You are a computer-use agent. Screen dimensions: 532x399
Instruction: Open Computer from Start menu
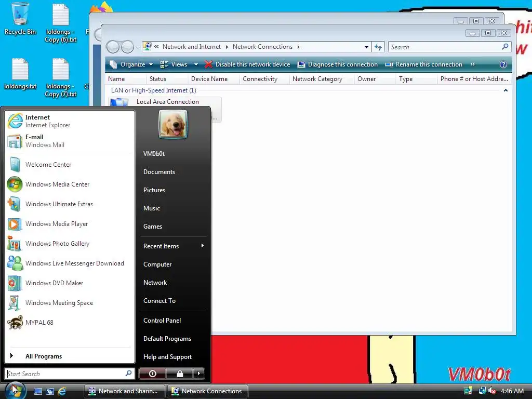click(173, 264)
